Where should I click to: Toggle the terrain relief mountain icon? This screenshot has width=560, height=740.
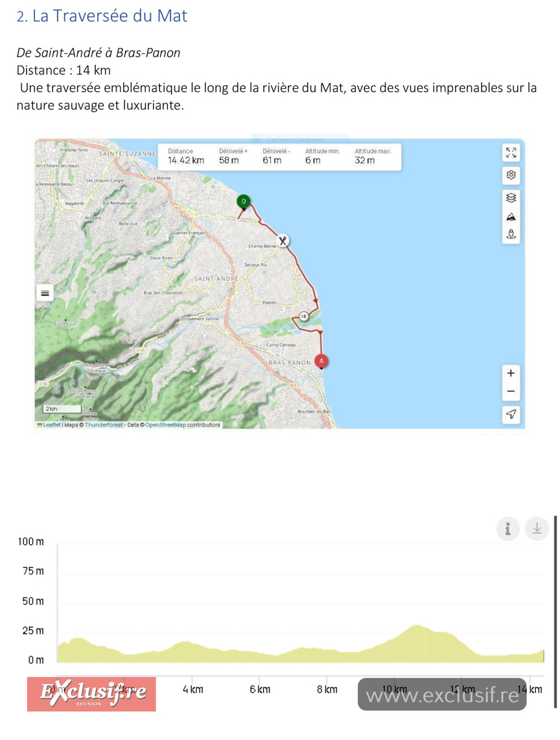511,217
